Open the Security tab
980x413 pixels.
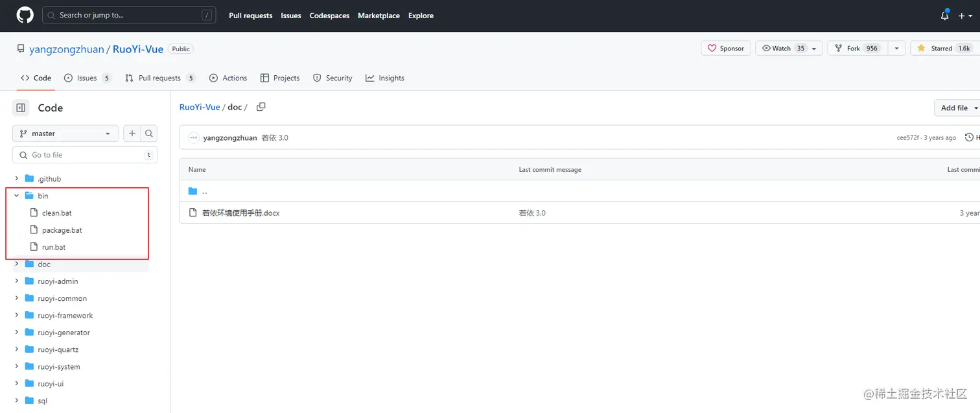[x=332, y=78]
